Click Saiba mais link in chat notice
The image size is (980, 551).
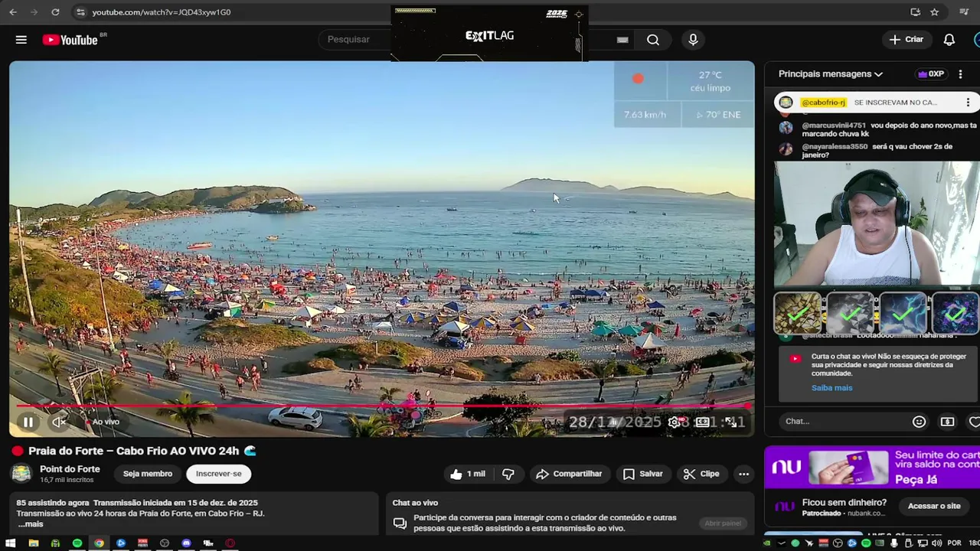point(831,388)
